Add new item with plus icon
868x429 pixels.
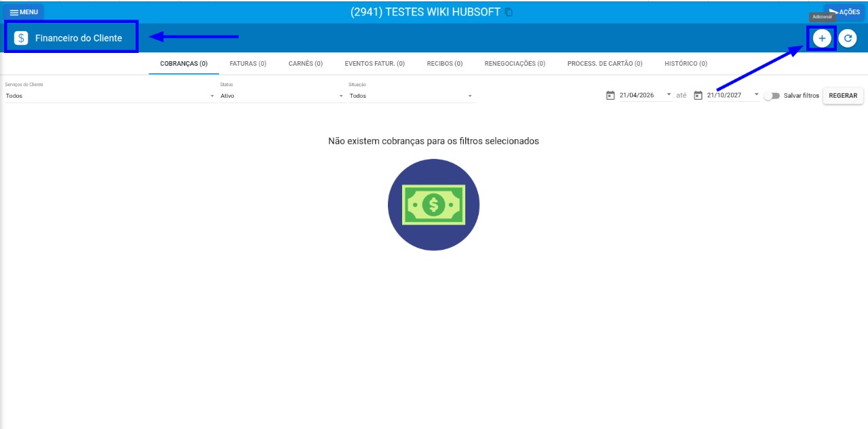click(x=822, y=39)
